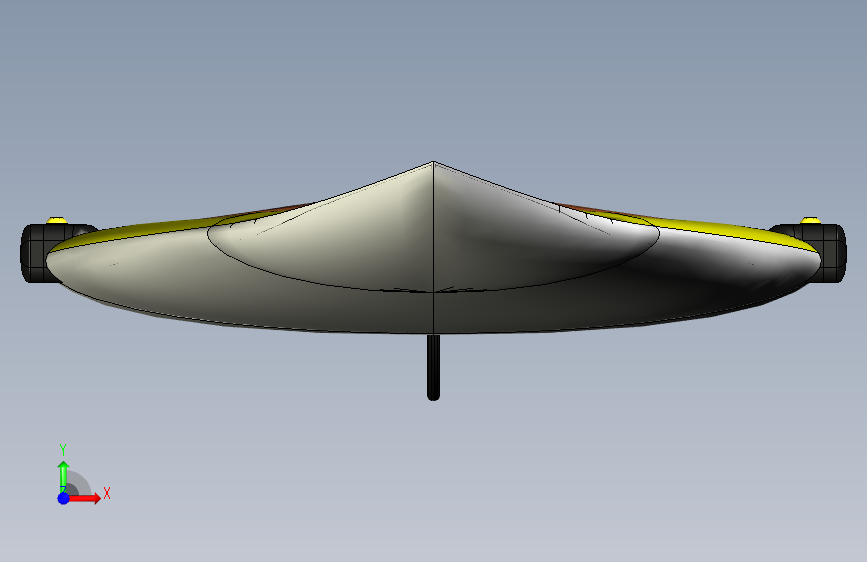Viewport: 867px width, 562px height.
Task: Select the black fin below the hull
Action: [434, 367]
